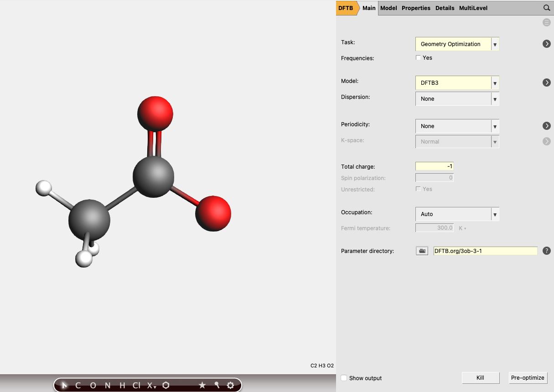Click the Unrestricted Yes checkbox

[418, 189]
